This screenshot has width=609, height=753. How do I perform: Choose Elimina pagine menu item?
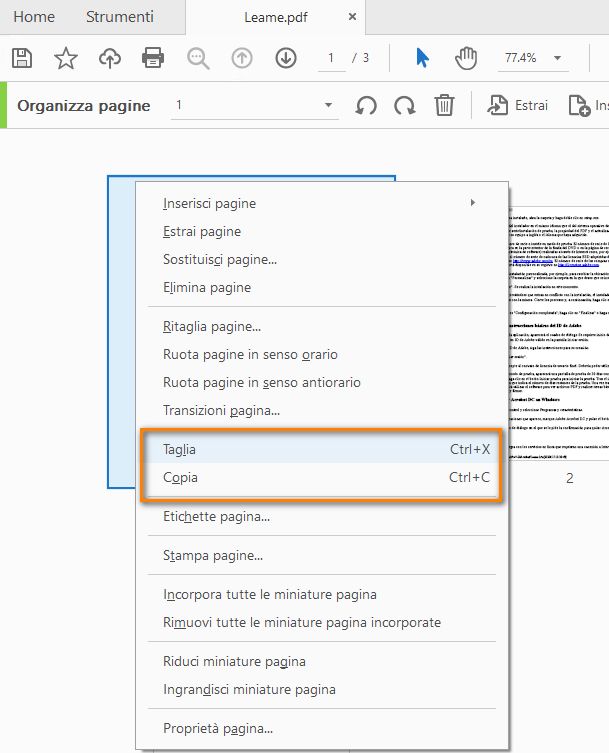pos(322,287)
